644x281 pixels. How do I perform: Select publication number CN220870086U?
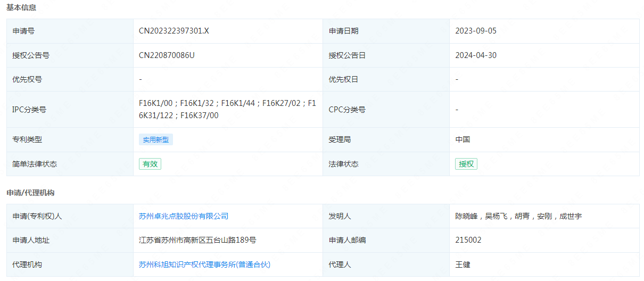167,55
